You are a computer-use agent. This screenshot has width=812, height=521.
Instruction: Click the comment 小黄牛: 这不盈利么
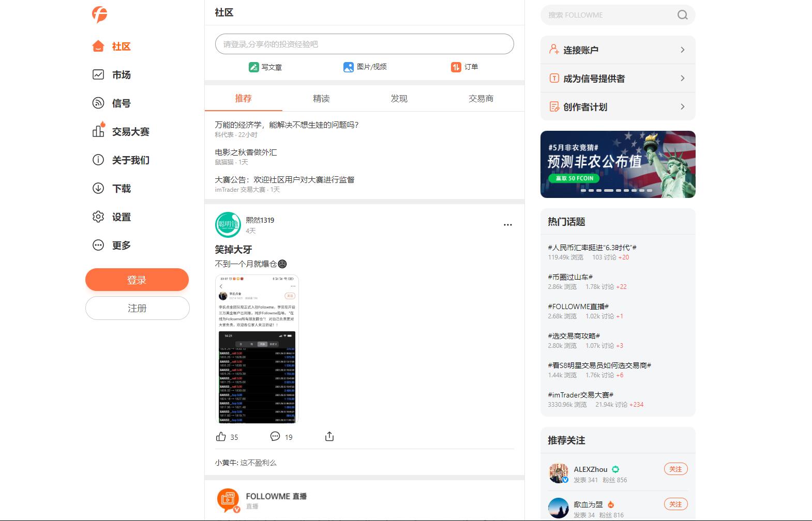(x=246, y=463)
